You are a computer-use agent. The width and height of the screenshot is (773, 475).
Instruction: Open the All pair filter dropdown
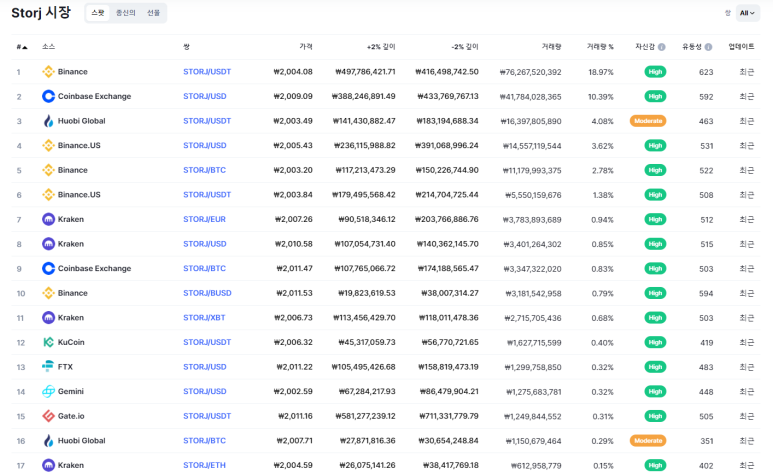point(747,13)
